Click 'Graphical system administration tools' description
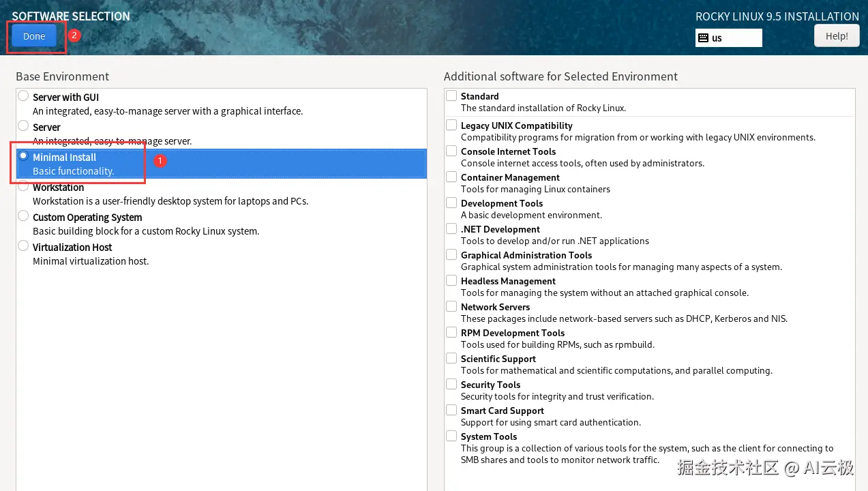 pyautogui.click(x=621, y=267)
